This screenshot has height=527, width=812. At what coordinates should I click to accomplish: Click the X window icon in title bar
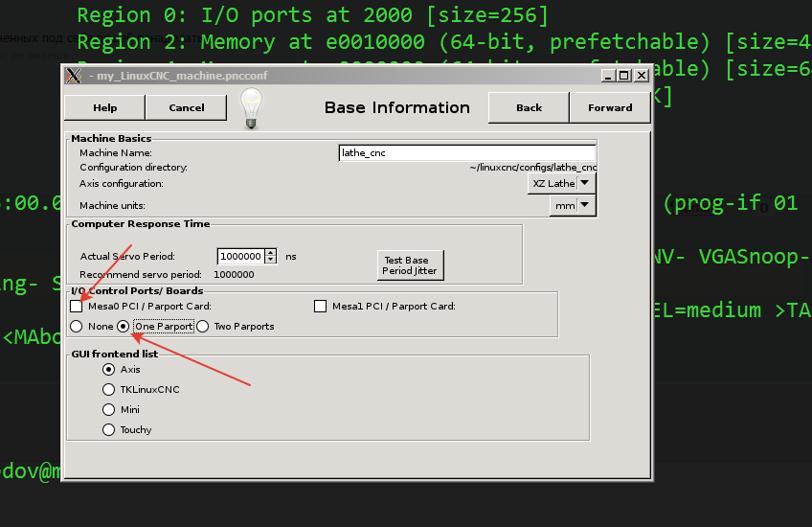74,76
